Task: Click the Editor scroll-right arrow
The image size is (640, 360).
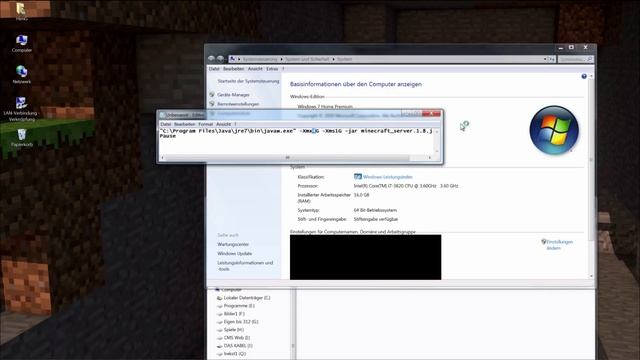Action: coord(430,158)
